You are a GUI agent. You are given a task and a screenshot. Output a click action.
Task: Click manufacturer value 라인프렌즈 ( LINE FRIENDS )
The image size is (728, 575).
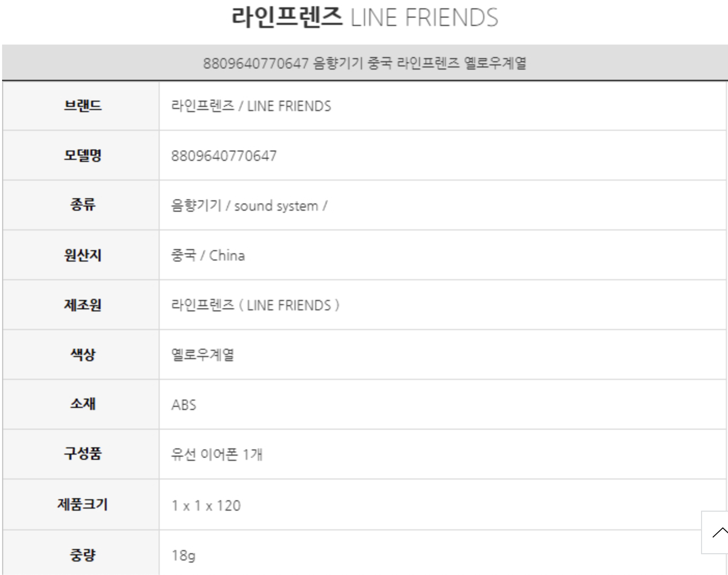pyautogui.click(x=255, y=305)
